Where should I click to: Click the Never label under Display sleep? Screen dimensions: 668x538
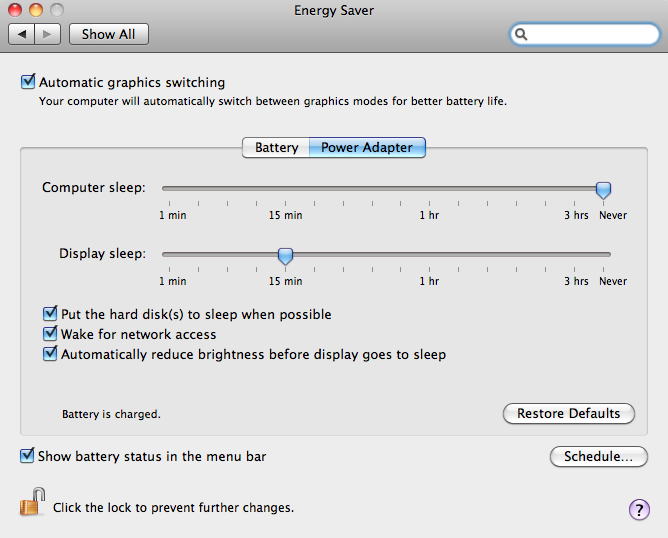coord(613,281)
